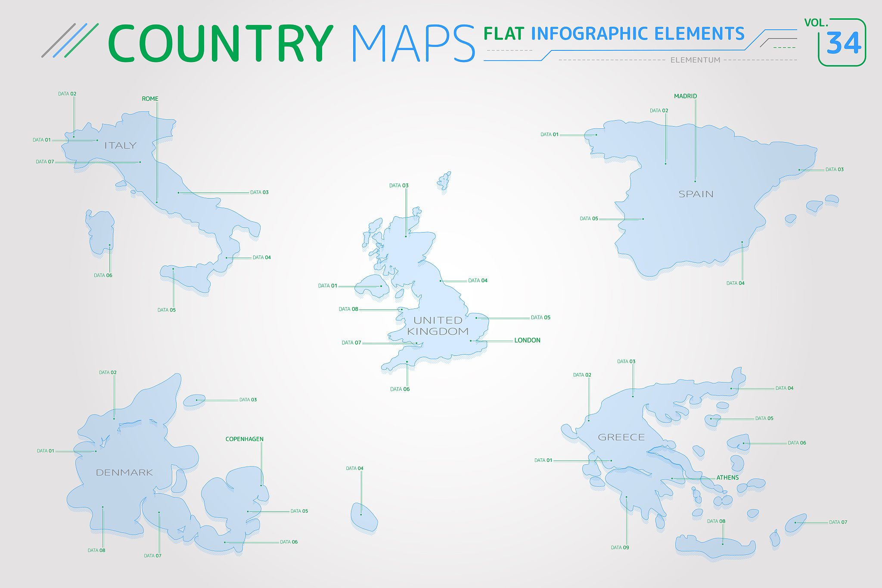Click Denmark's DATA 03 label
The height and width of the screenshot is (588, 882).
[248, 400]
